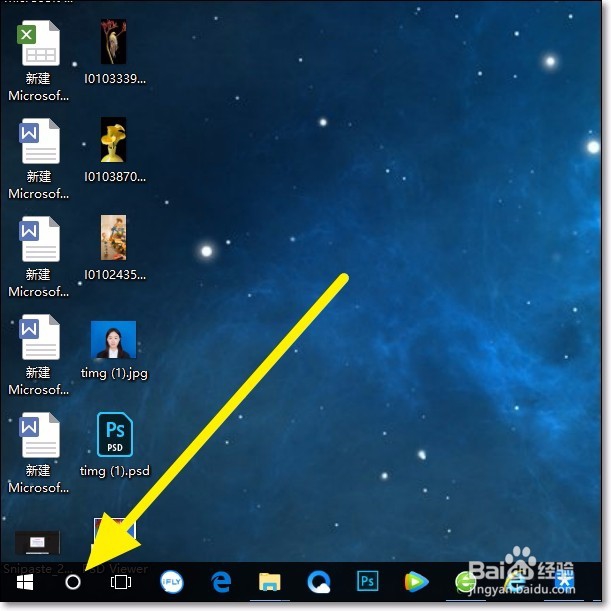Select the Excel file 新建 Microsof... on desktop

(x=38, y=60)
